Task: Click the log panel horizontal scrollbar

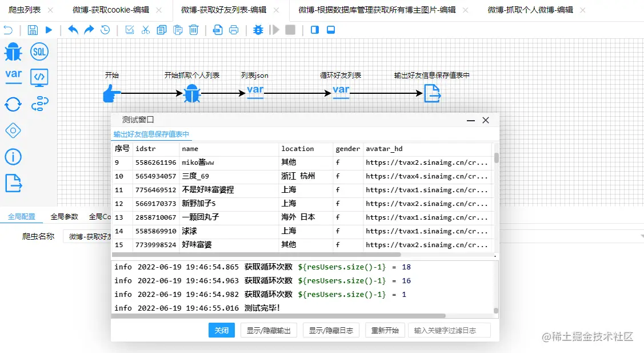Action: point(278,316)
